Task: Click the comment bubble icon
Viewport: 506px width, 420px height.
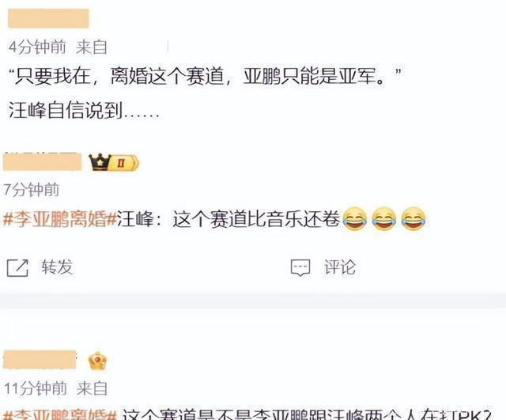Action: point(300,267)
